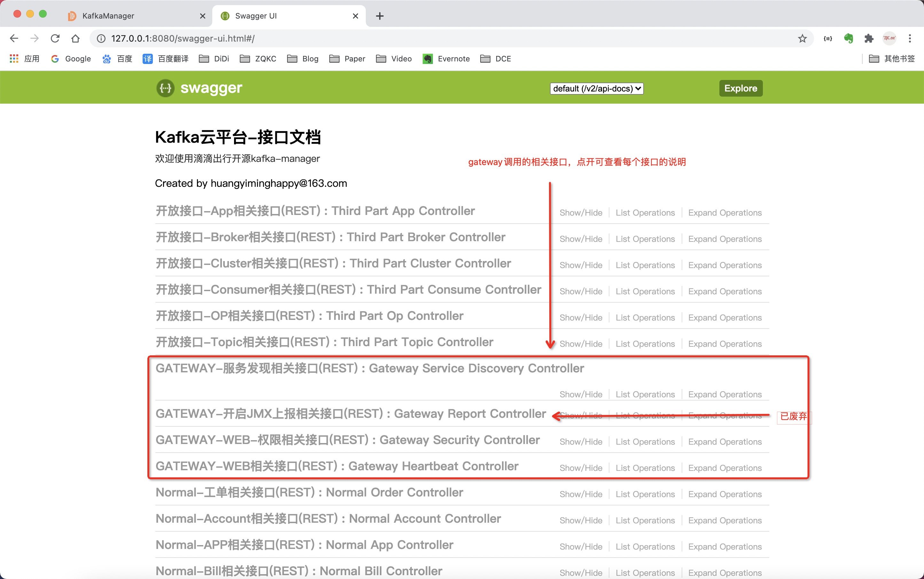The width and height of the screenshot is (924, 579).
Task: Click the site info icon in address bar
Action: click(x=101, y=38)
